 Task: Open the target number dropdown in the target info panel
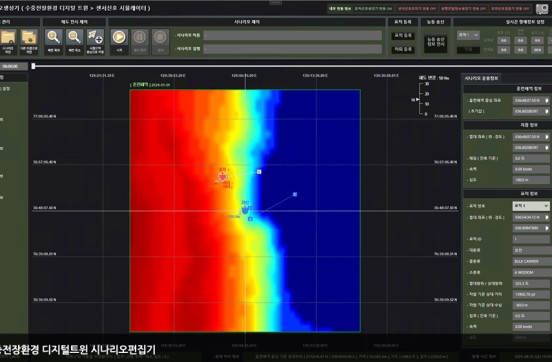click(x=531, y=206)
